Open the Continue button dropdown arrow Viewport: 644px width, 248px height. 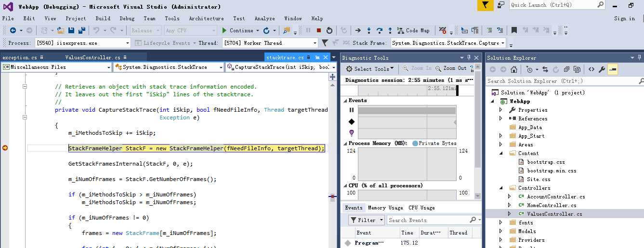click(x=257, y=30)
